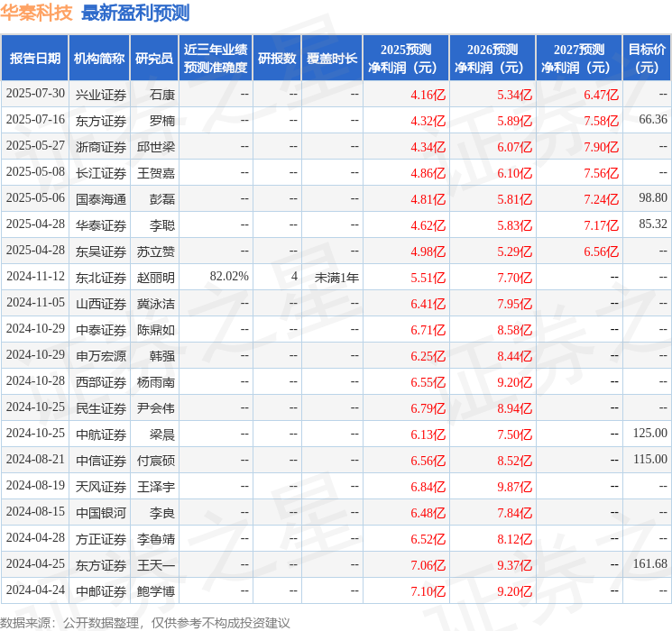672x631 pixels.
Task: Select 东北证券 institution cell
Action: click(101, 278)
